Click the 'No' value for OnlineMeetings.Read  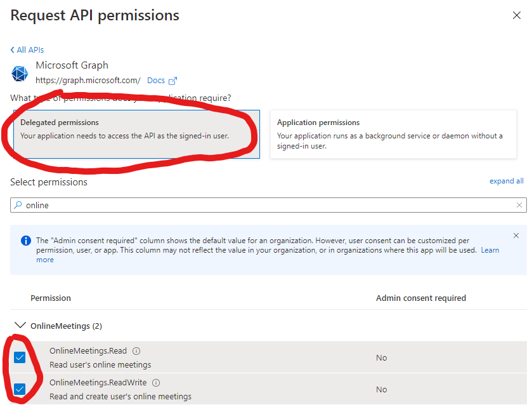381,357
